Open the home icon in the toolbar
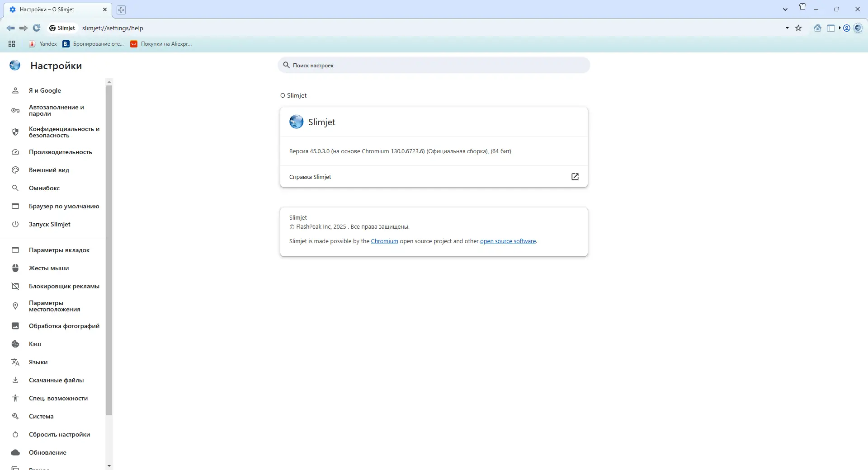This screenshot has width=868, height=470. click(817, 28)
